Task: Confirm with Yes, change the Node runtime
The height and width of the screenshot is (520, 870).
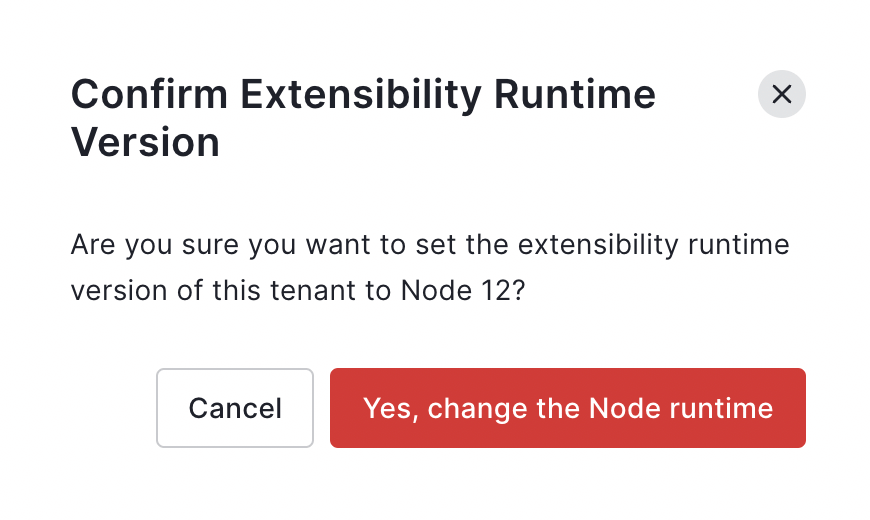Action: click(x=568, y=408)
